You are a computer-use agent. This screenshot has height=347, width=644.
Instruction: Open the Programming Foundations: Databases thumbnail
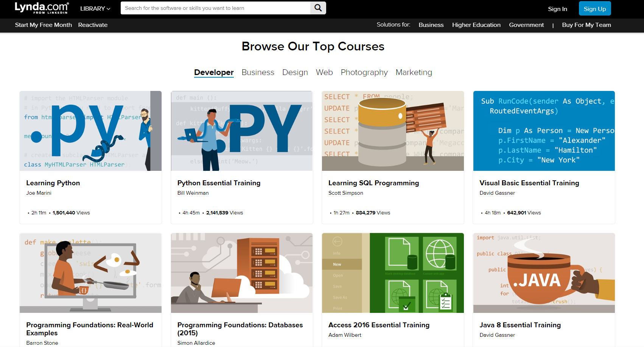point(242,273)
